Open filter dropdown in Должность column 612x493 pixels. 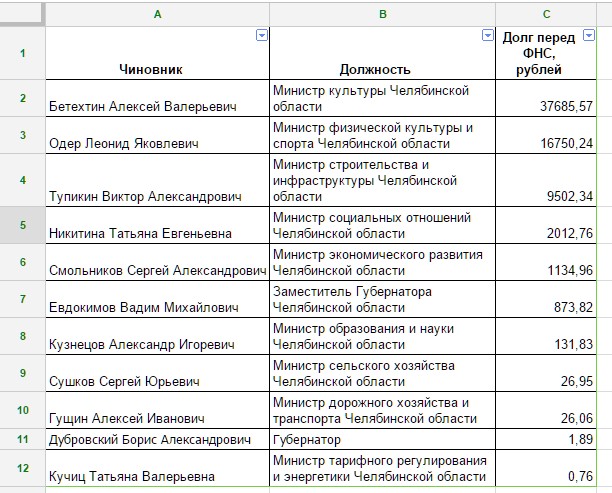[488, 35]
